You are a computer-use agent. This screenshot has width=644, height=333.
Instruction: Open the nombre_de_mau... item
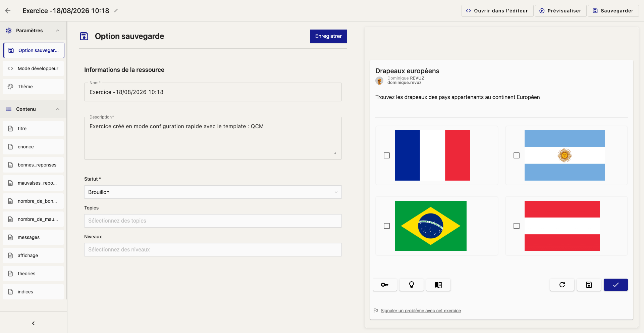33,219
